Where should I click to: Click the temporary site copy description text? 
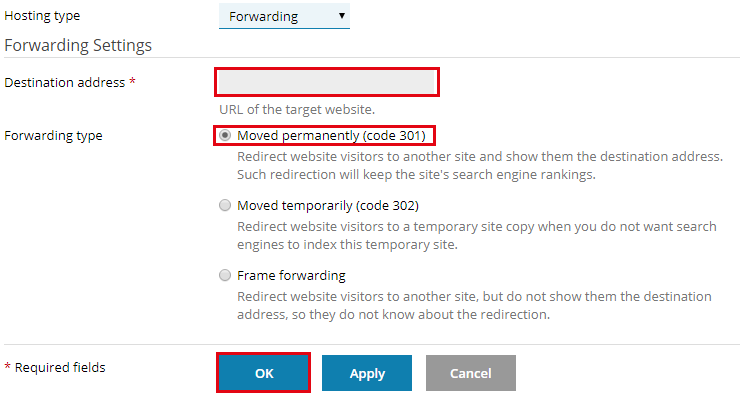(x=477, y=236)
